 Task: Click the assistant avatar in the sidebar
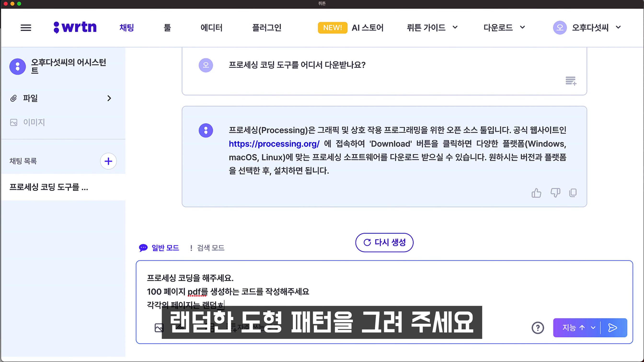pos(17,67)
